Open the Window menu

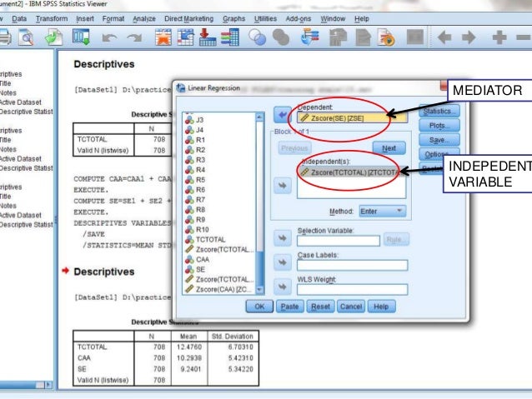(x=333, y=18)
